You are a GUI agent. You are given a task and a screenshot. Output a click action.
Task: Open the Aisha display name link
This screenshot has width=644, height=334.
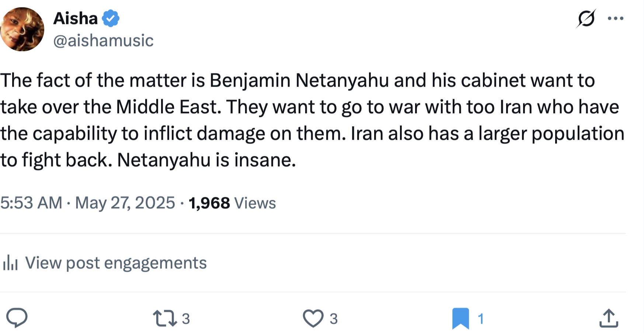click(x=76, y=18)
